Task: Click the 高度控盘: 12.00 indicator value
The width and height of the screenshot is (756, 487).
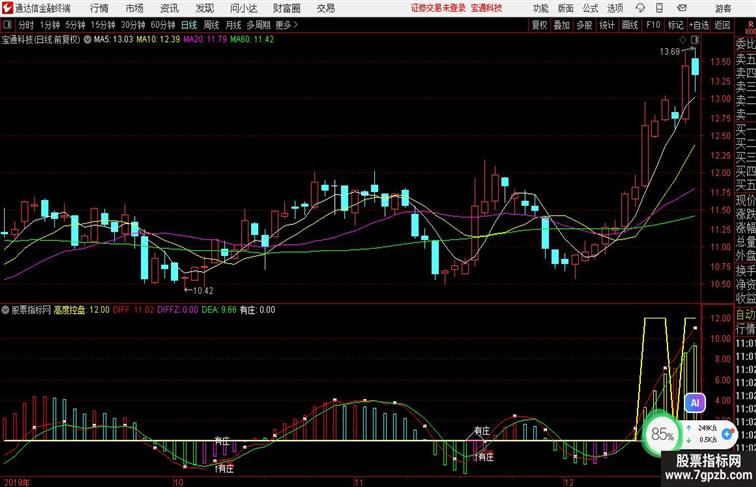Action: [81, 310]
